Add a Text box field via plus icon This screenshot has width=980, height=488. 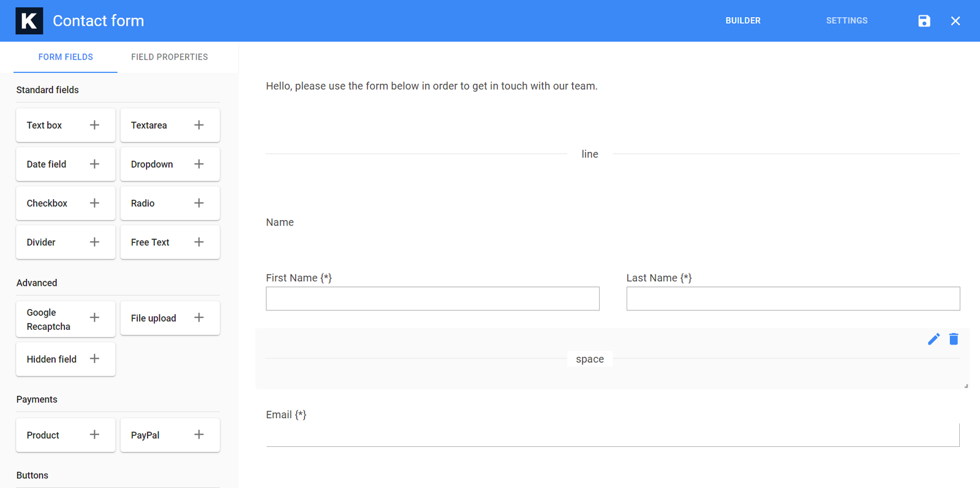pyautogui.click(x=94, y=125)
